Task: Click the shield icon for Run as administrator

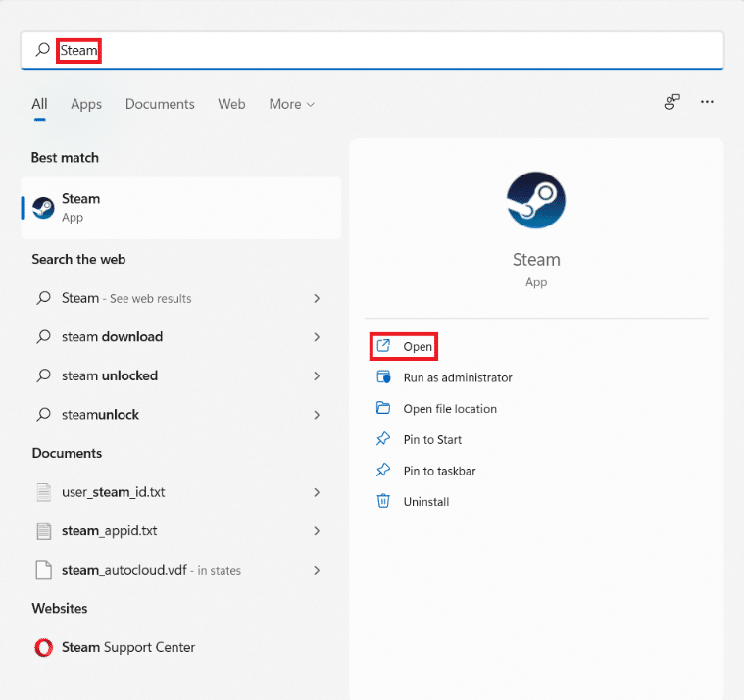Action: coord(383,377)
